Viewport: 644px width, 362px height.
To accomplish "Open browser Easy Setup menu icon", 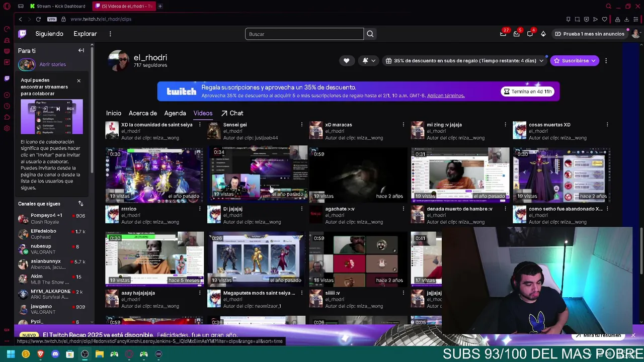I will (x=635, y=19).
